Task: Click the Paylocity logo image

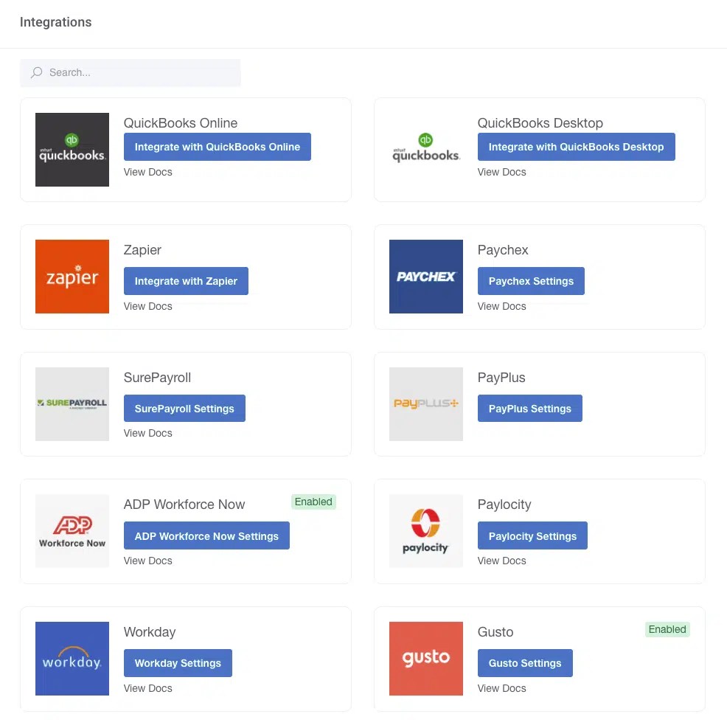Action: point(425,531)
